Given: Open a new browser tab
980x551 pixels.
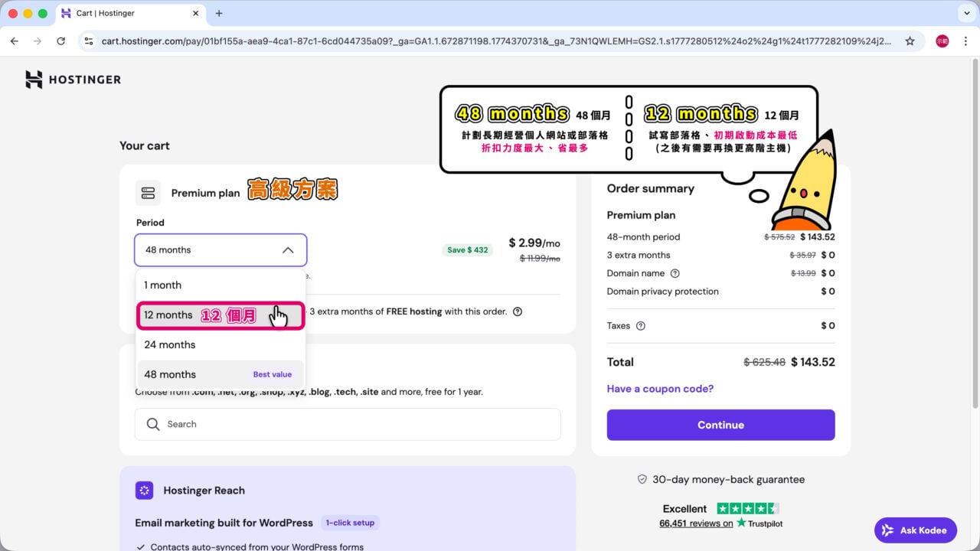Looking at the screenshot, I should tap(219, 13).
